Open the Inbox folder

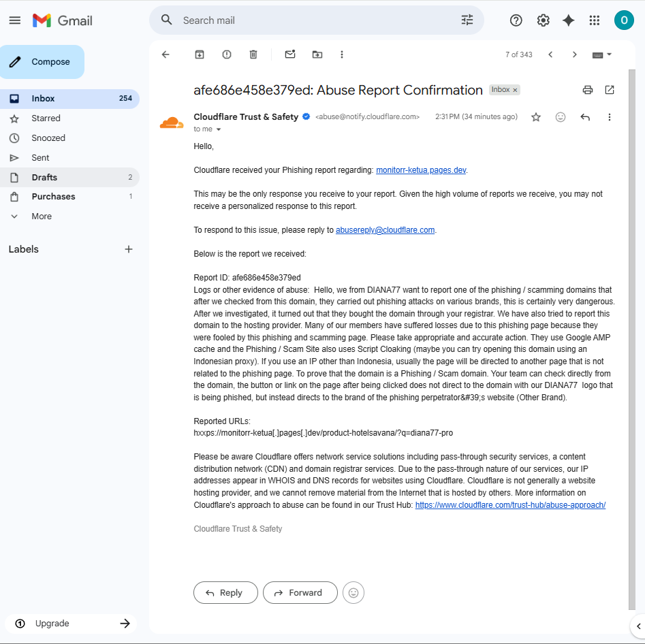[69, 99]
